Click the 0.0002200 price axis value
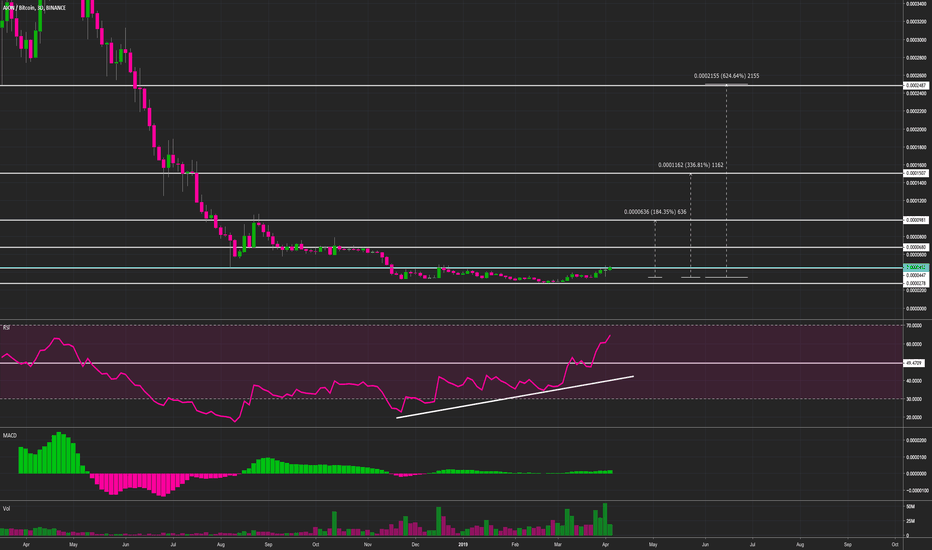Screen dimensions: 932x550 point(917,112)
